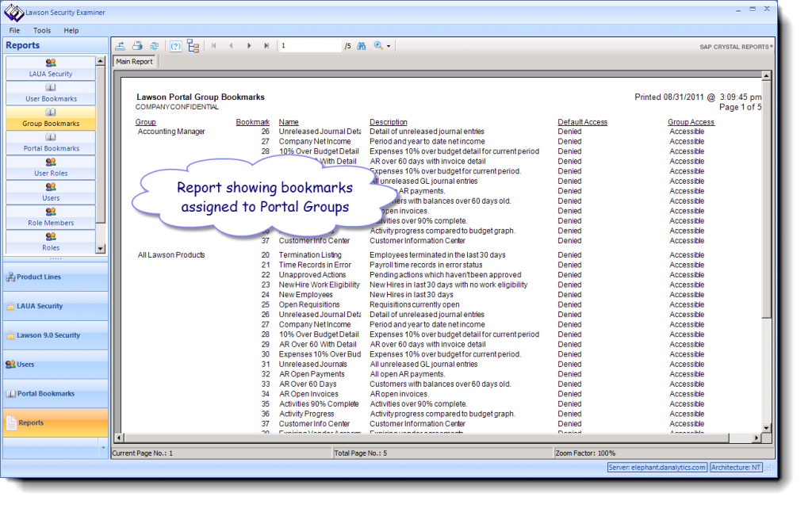This screenshot has height=512, width=812.
Task: Click the Server elephant.danalytics.com status entry
Action: point(657,468)
